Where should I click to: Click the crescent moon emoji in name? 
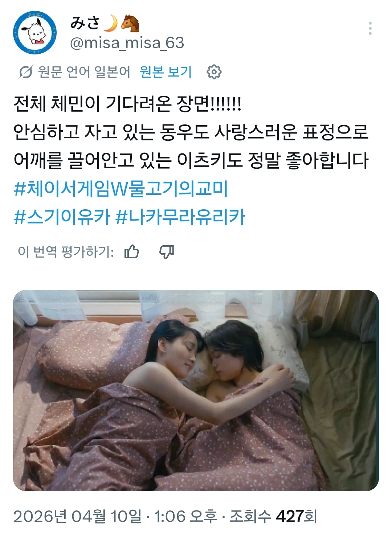pos(111,23)
